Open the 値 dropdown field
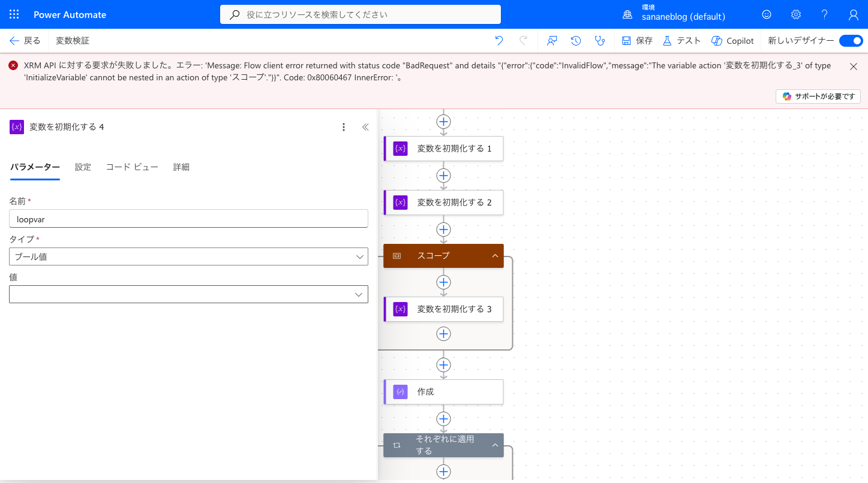 coord(188,294)
